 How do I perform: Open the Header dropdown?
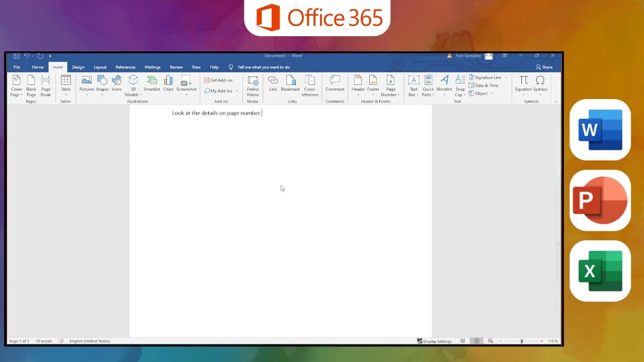coord(358,86)
